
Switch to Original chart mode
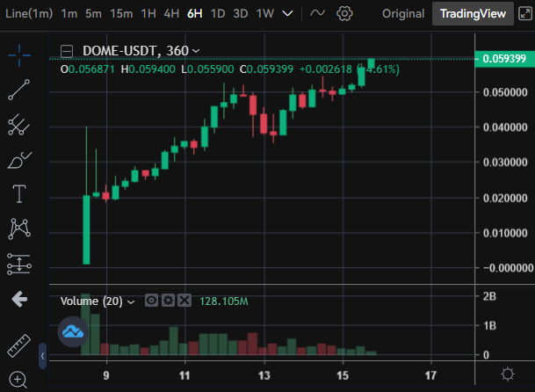point(403,14)
